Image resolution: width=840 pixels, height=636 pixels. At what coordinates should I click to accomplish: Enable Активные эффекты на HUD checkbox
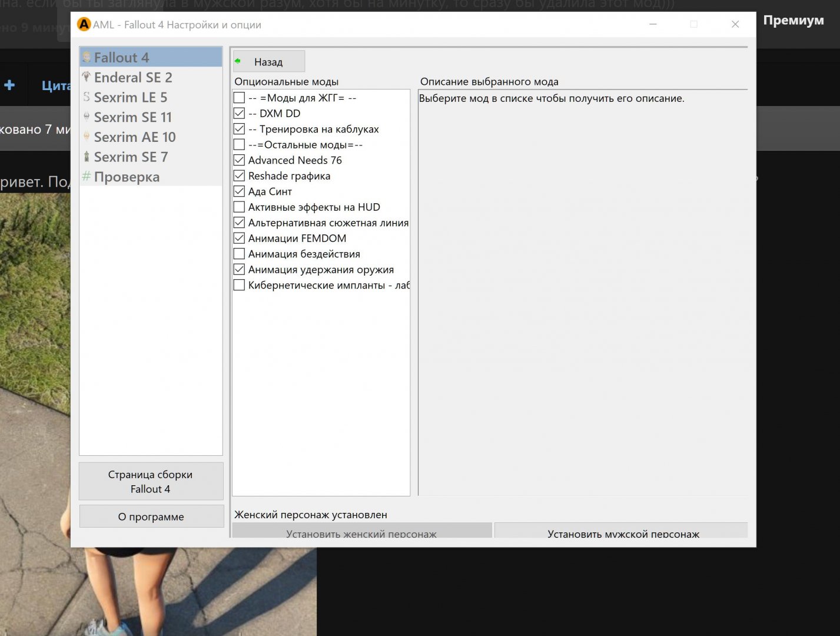(239, 207)
